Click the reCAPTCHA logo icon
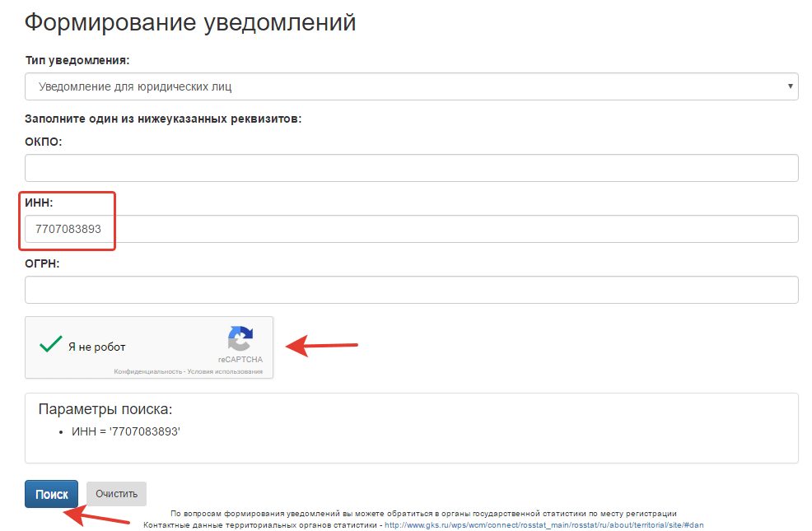The image size is (812, 531). point(240,339)
